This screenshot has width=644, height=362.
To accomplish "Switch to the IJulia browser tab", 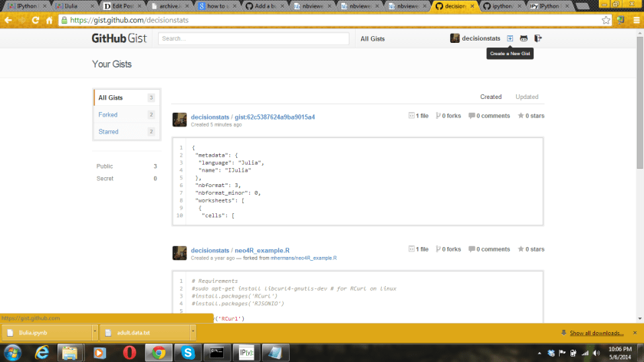I will tap(75, 6).
